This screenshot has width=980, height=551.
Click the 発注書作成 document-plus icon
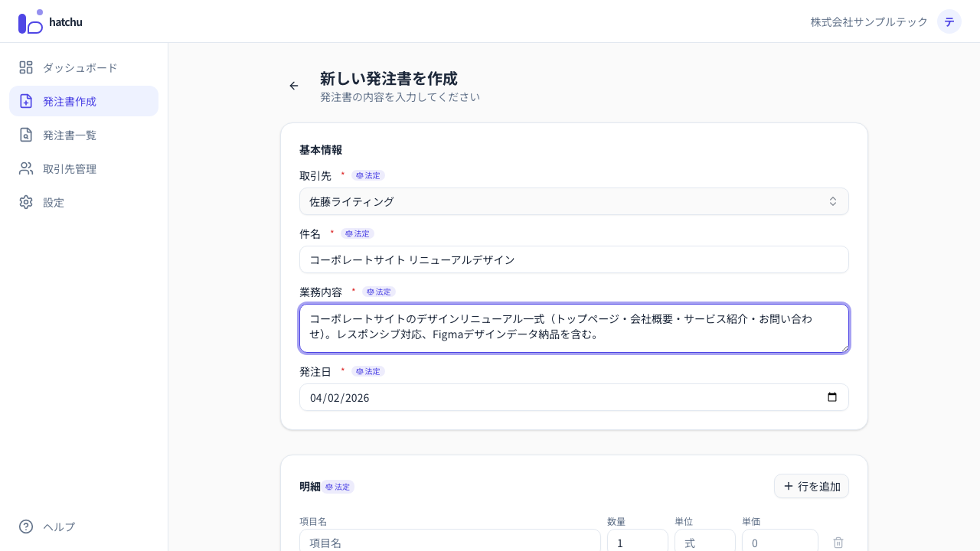[x=26, y=101]
